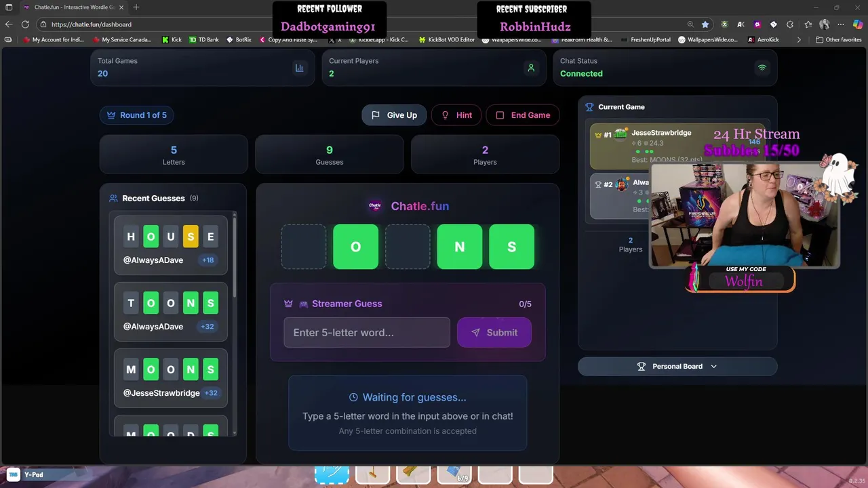Viewport: 868px width, 488px height.
Task: Open the favorites list icon
Action: [807, 24]
